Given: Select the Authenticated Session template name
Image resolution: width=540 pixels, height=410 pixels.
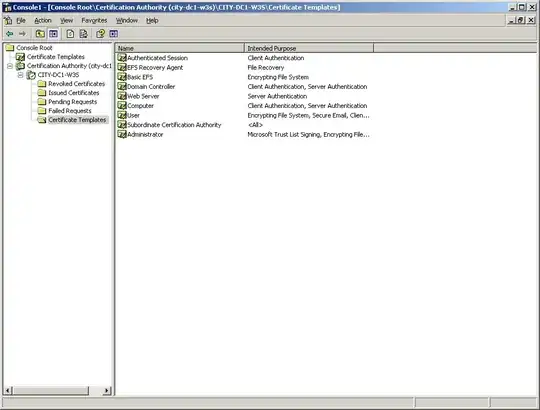Looking at the screenshot, I should coord(157,58).
